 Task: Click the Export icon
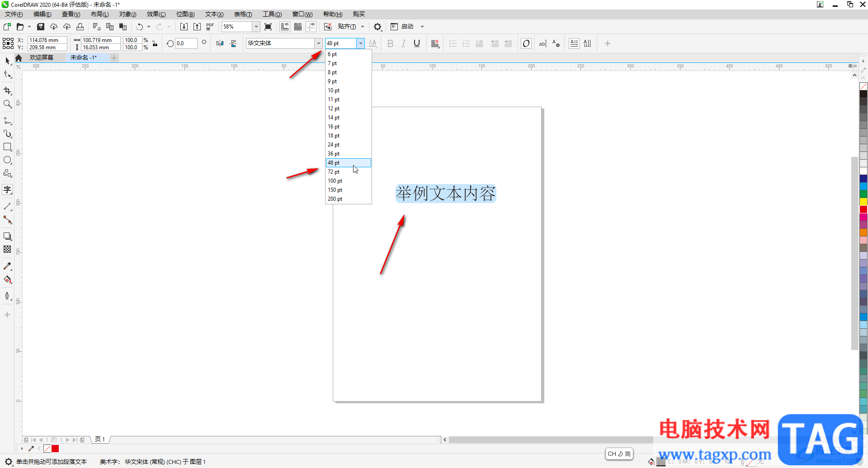pos(197,27)
